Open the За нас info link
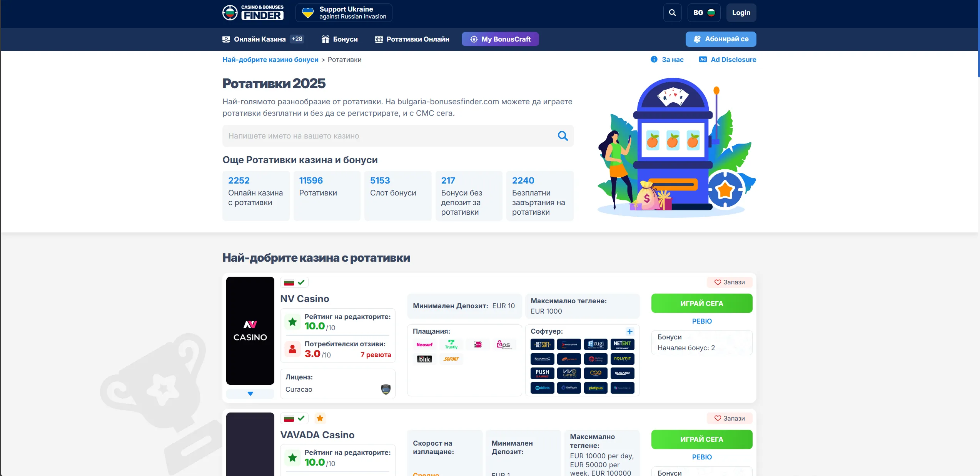This screenshot has width=980, height=476. (x=667, y=60)
